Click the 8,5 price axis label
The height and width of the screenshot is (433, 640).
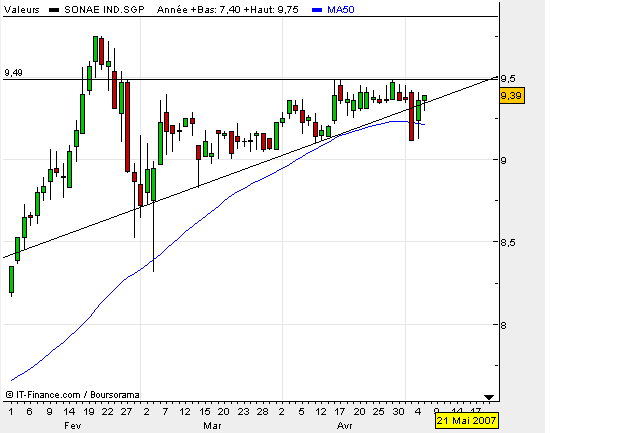[508, 243]
